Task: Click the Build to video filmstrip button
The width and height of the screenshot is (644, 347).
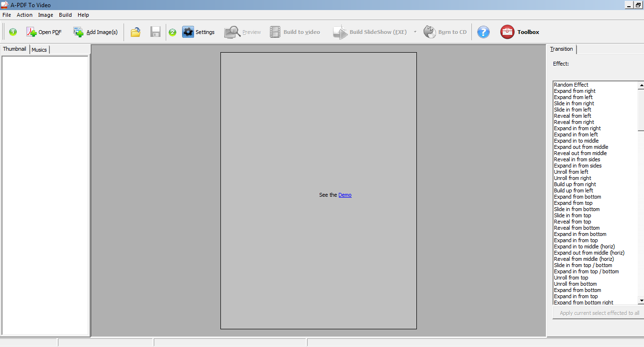Action: pyautogui.click(x=295, y=32)
